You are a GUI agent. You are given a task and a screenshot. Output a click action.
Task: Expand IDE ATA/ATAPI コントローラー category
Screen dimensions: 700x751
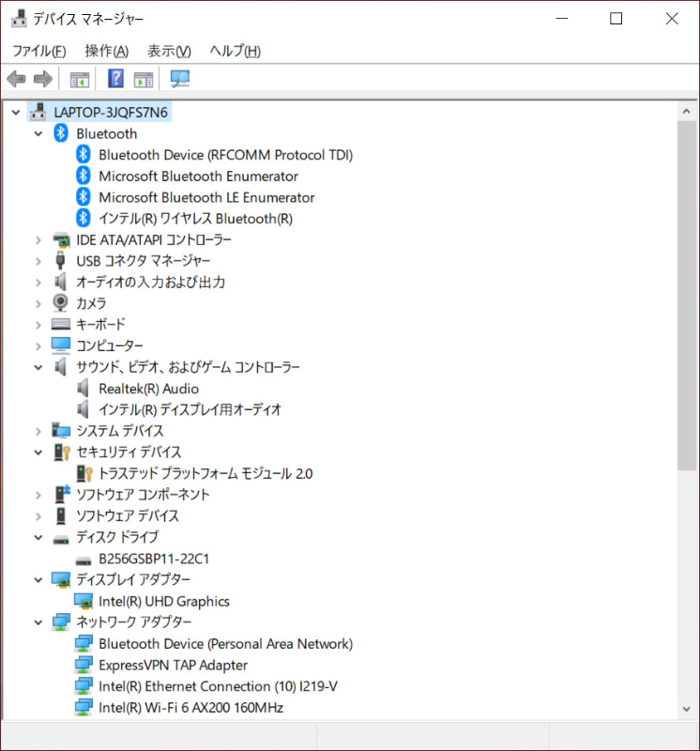point(38,240)
